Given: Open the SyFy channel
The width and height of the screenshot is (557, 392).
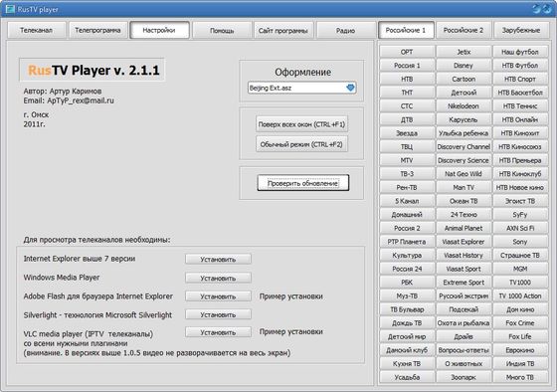Looking at the screenshot, I should click(x=520, y=215).
